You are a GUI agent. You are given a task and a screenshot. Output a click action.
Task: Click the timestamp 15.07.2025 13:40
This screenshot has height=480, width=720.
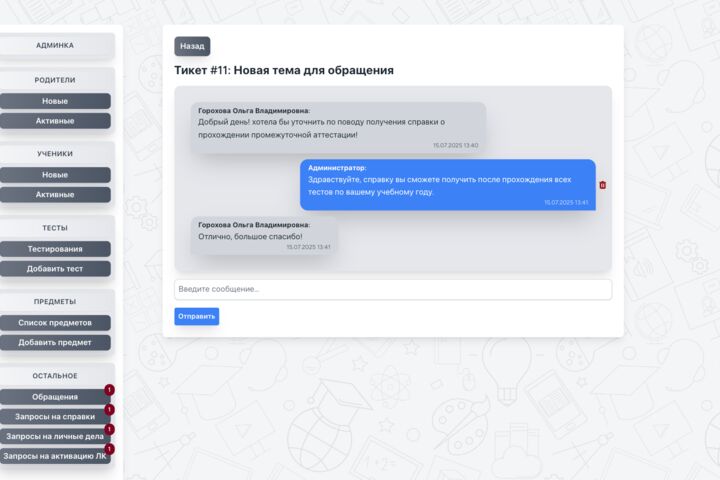tap(456, 145)
